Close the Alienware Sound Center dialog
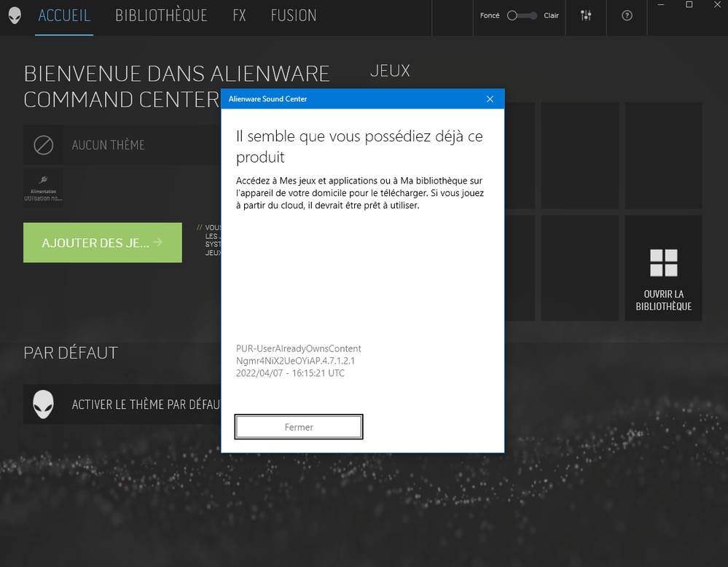This screenshot has width=728, height=567. [x=490, y=99]
